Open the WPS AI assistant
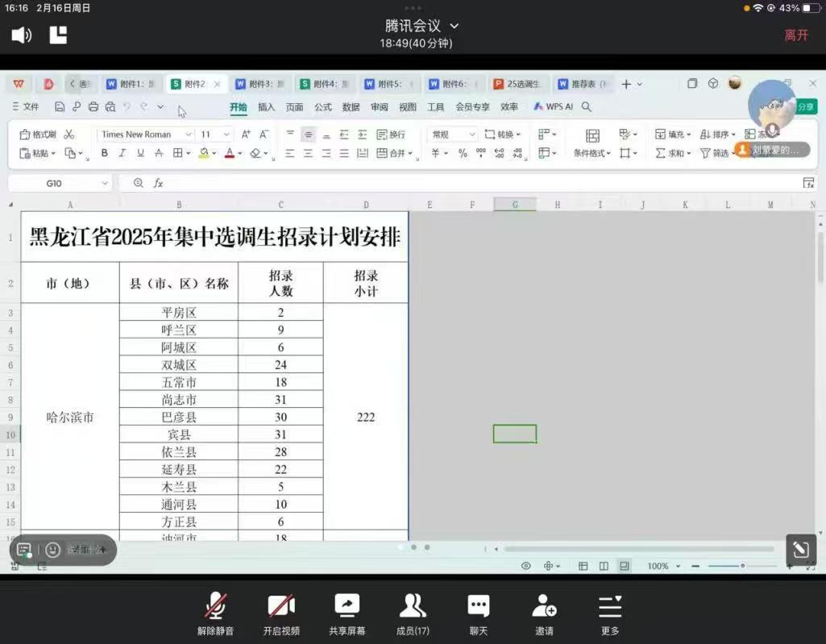Image resolution: width=826 pixels, height=644 pixels. pos(553,106)
